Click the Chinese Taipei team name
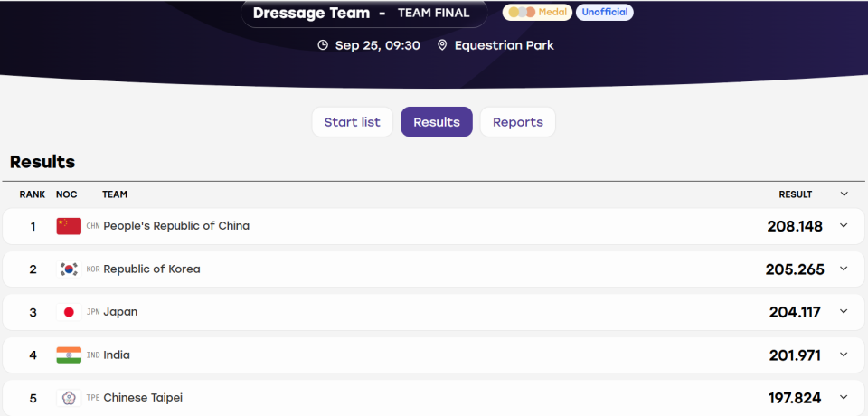The image size is (868, 416). click(x=143, y=398)
